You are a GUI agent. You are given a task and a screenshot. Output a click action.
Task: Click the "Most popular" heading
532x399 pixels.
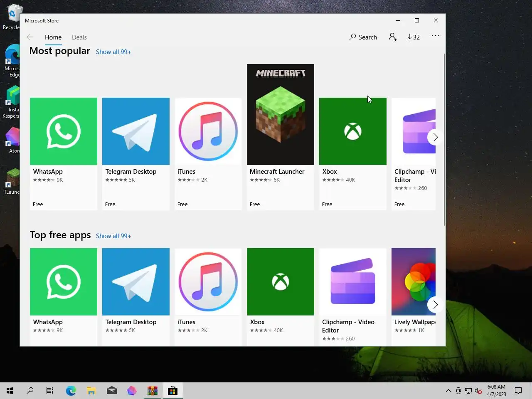[59, 51]
